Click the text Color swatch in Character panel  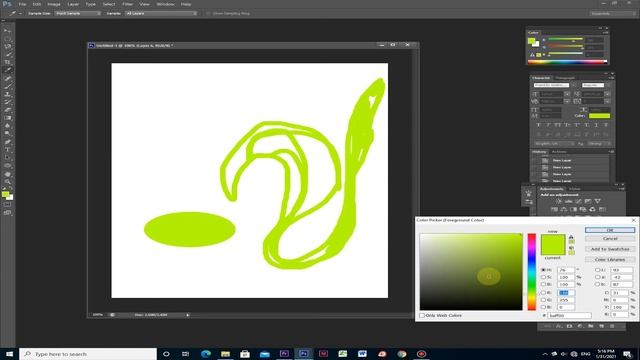click(x=599, y=116)
